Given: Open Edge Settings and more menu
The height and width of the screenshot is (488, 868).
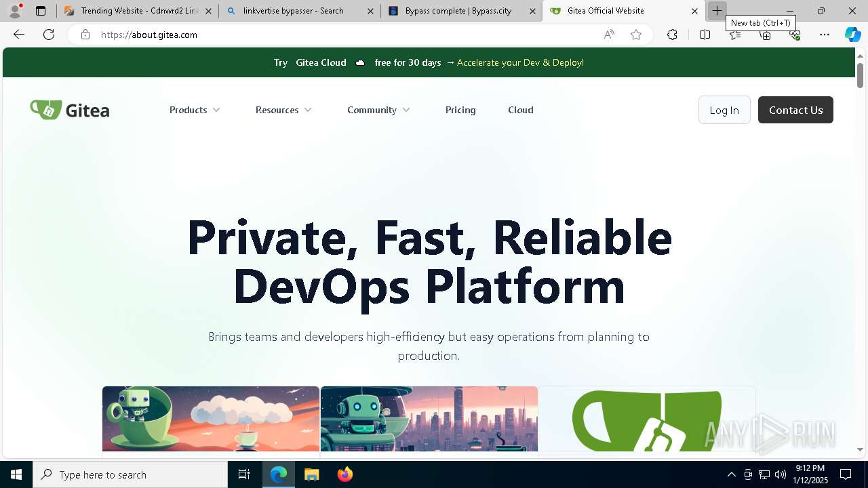Looking at the screenshot, I should tap(825, 35).
